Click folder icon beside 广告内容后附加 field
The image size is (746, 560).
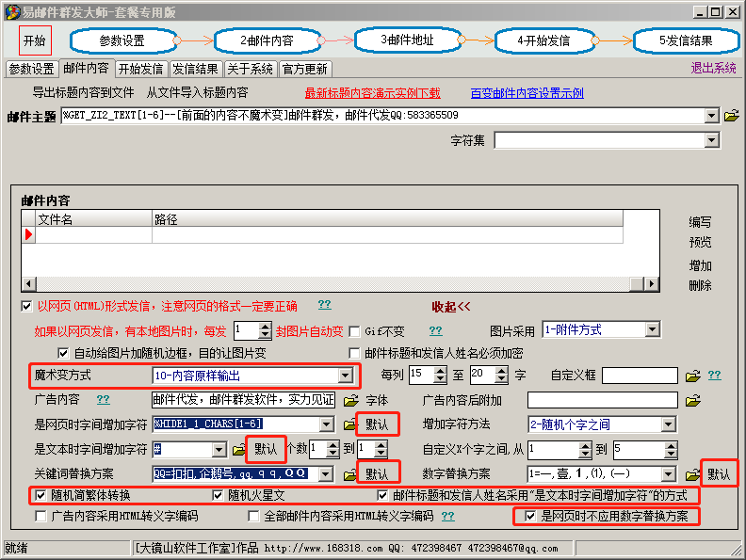point(693,400)
